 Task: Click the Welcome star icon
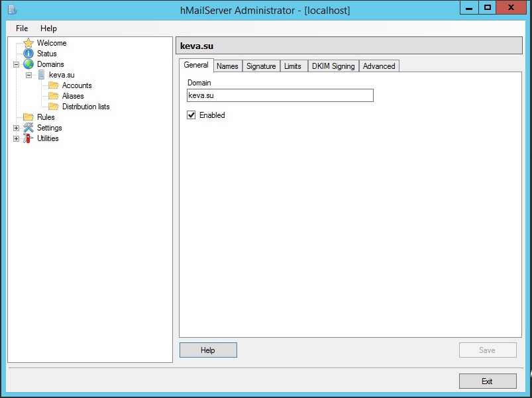click(28, 43)
